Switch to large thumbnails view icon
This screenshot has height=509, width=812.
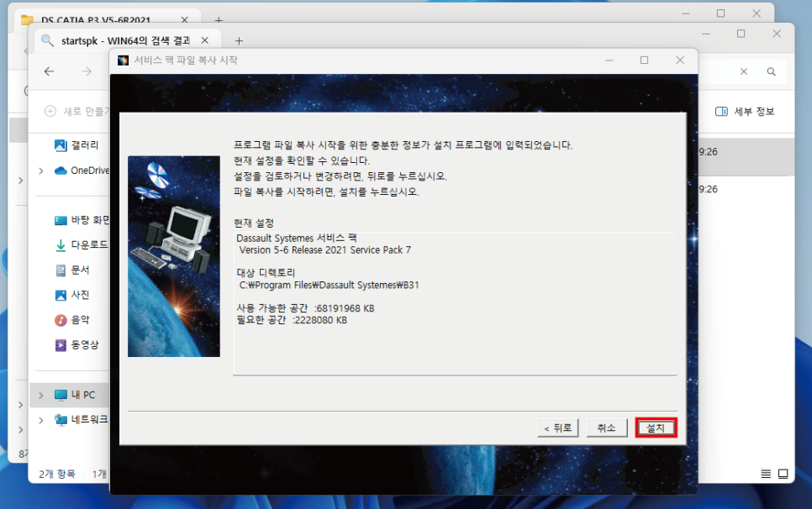coord(783,474)
